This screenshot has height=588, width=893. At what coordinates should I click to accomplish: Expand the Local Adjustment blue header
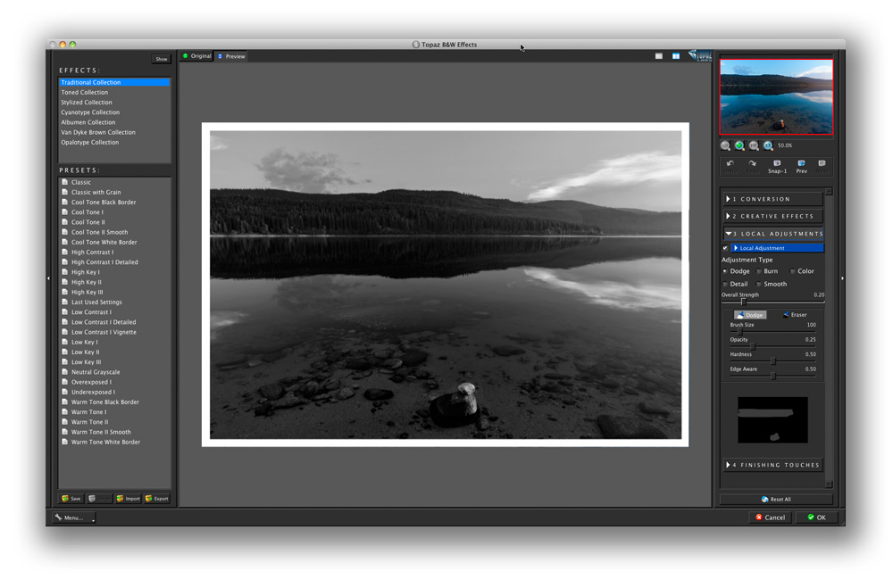click(x=777, y=248)
